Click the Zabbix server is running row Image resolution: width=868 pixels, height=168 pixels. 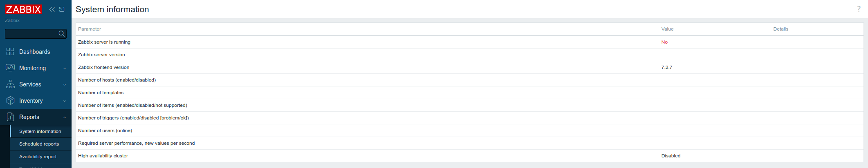click(x=469, y=42)
